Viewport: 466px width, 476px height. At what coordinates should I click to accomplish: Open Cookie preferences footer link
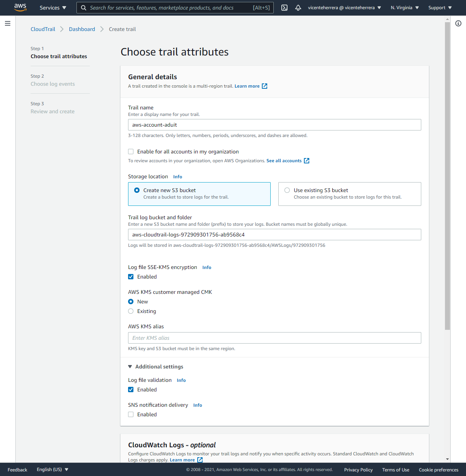pyautogui.click(x=438, y=469)
